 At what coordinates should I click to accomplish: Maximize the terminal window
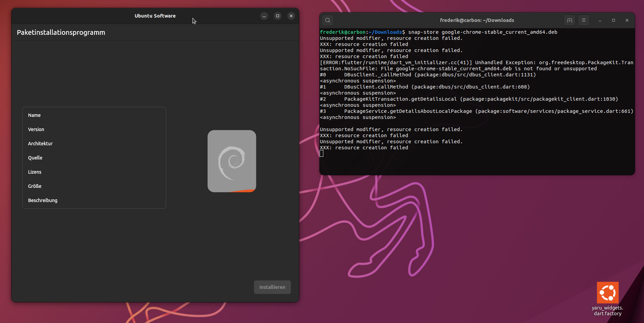(x=614, y=20)
